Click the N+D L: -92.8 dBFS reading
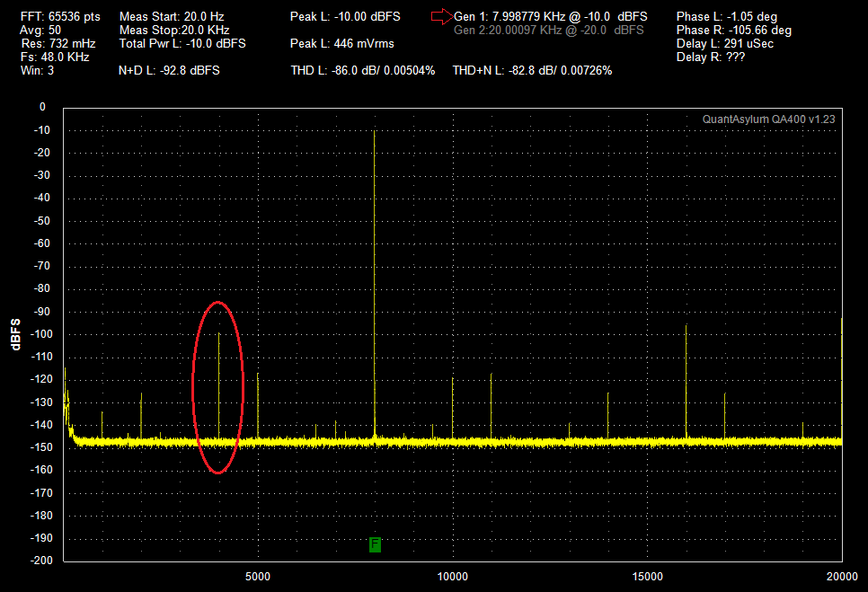 [169, 70]
